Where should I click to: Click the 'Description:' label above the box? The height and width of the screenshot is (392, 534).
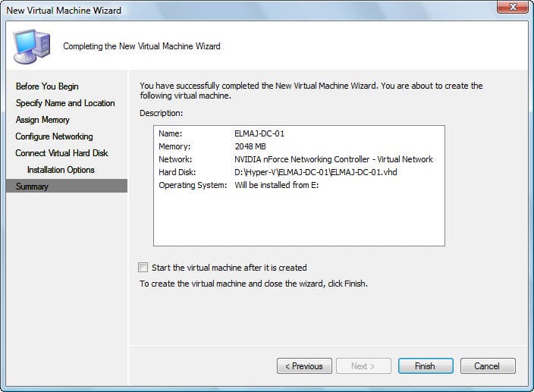(161, 113)
